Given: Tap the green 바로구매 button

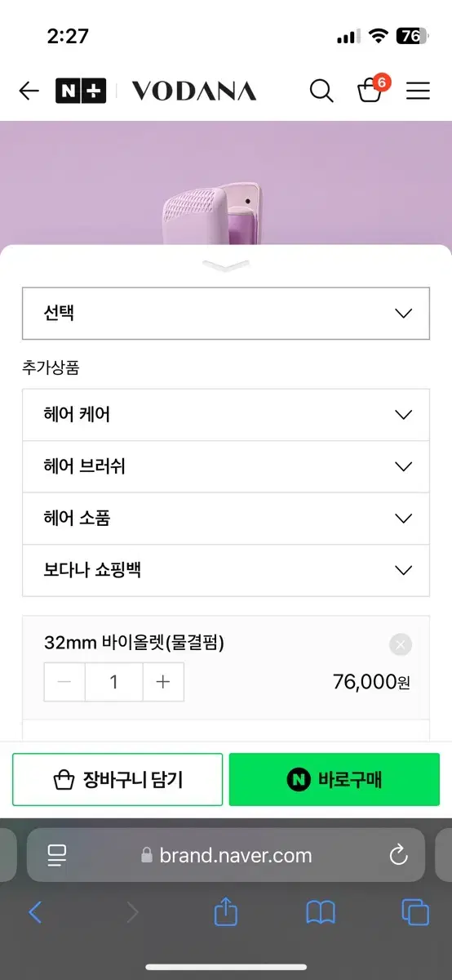Looking at the screenshot, I should tap(335, 780).
